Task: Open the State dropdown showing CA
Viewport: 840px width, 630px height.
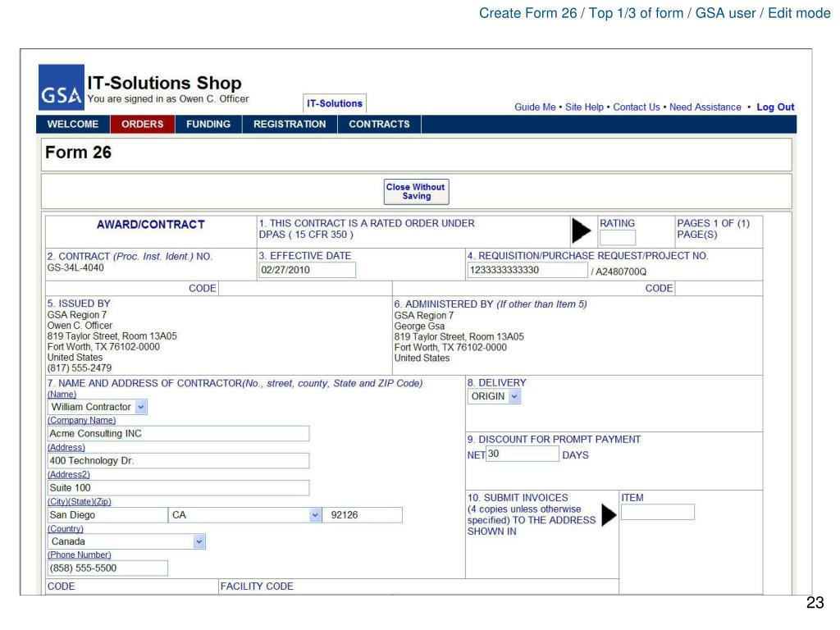Action: (x=244, y=515)
